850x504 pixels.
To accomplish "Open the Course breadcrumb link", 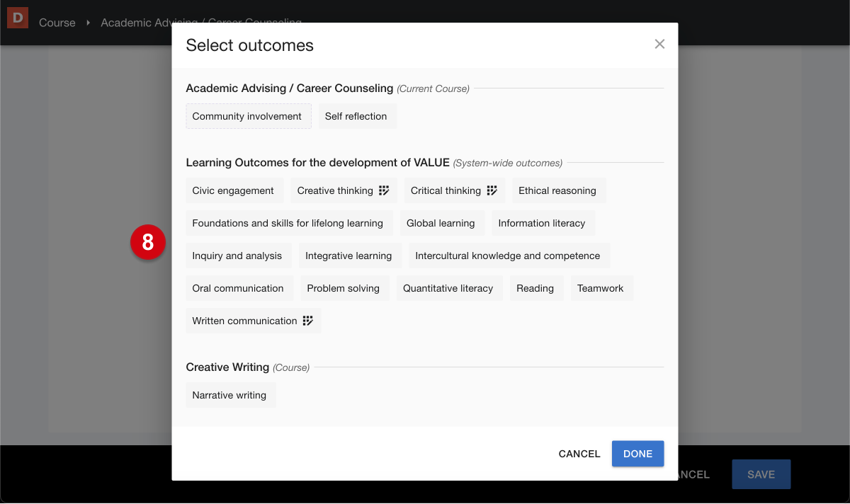I will point(57,23).
